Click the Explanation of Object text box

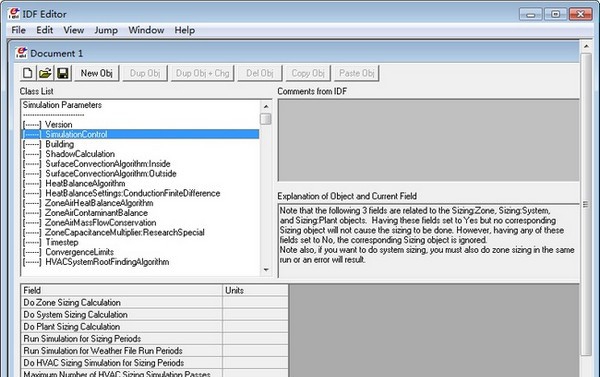click(x=429, y=241)
